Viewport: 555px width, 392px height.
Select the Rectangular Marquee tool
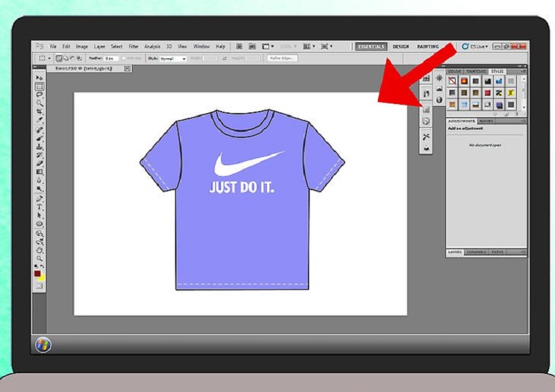(x=40, y=86)
